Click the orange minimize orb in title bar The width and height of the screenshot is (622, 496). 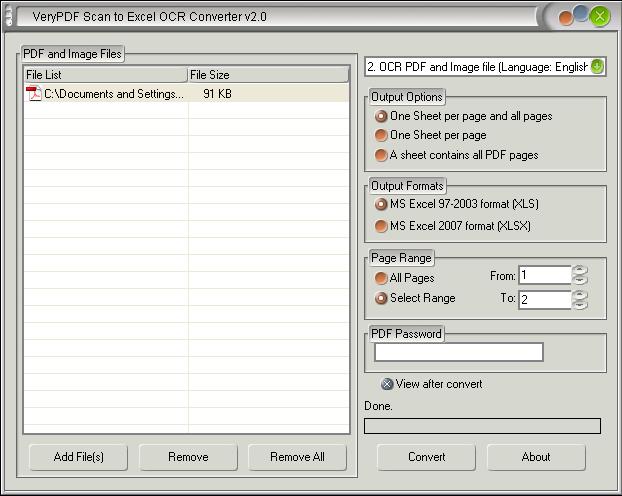click(x=566, y=18)
